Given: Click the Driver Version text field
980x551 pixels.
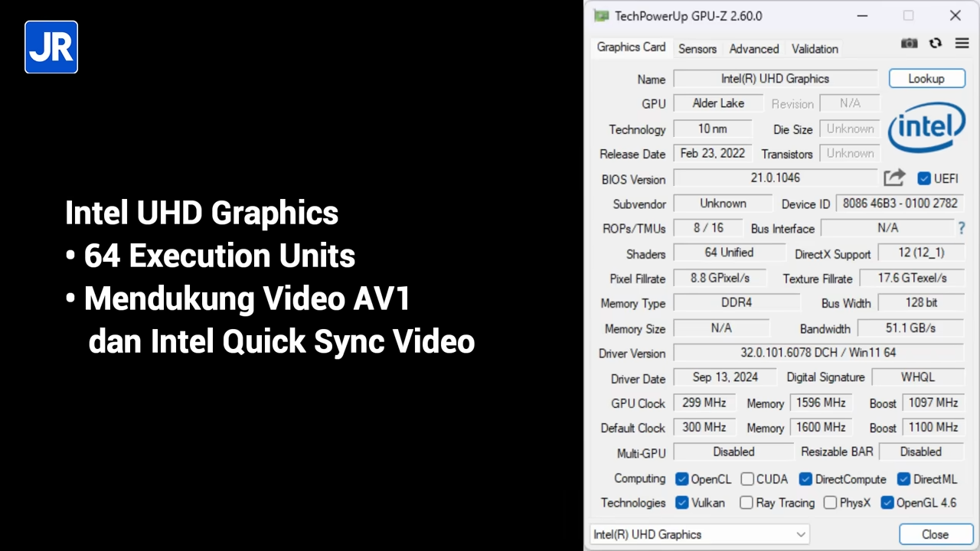Looking at the screenshot, I should point(818,353).
